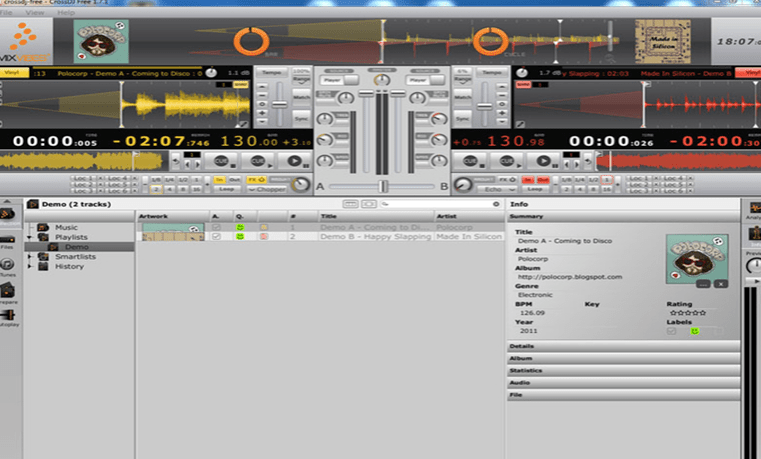Click deck B Loop button

pos(535,189)
